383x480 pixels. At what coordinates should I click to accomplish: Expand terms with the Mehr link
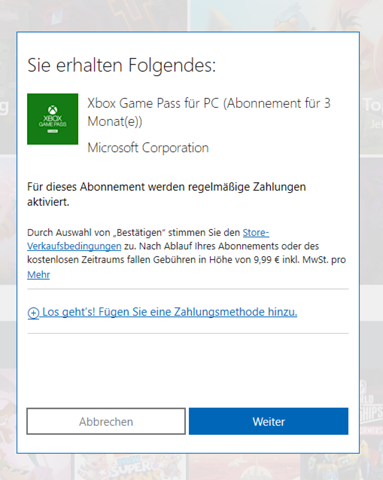[x=38, y=275]
